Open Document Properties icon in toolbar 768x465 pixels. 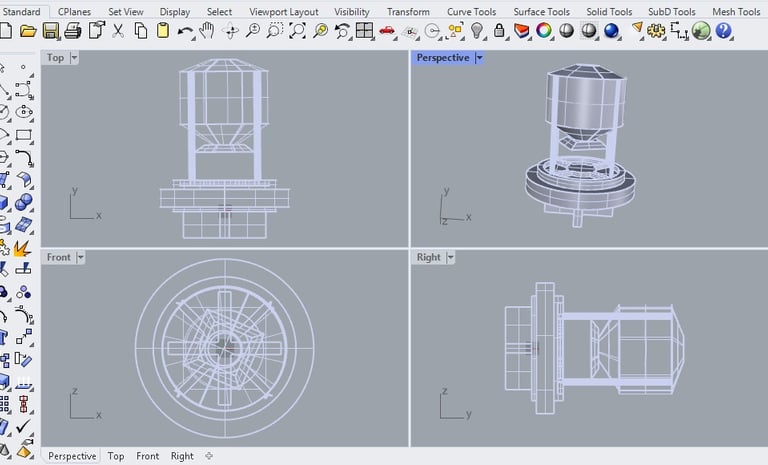[96, 31]
